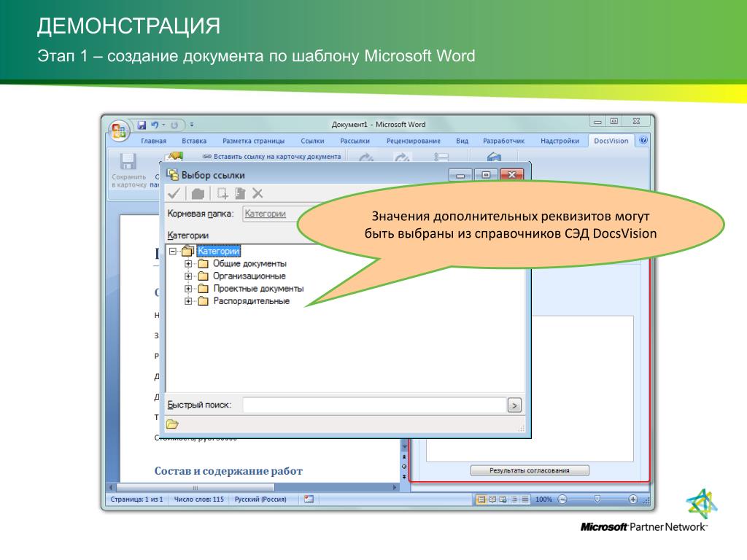Screen dimensions: 747x560
Task: Click Страница: 1 из 1 in status bar
Action: click(x=136, y=499)
